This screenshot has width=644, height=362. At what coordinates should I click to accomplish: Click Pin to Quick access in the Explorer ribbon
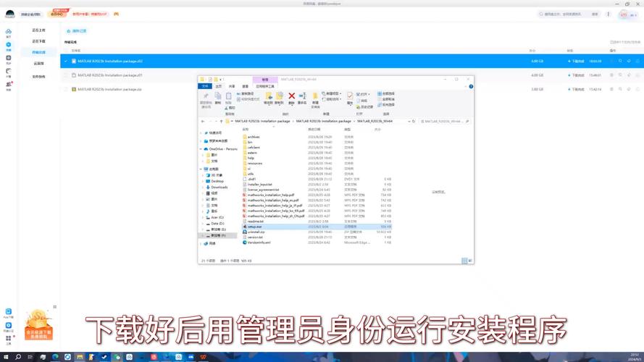pos(206,101)
